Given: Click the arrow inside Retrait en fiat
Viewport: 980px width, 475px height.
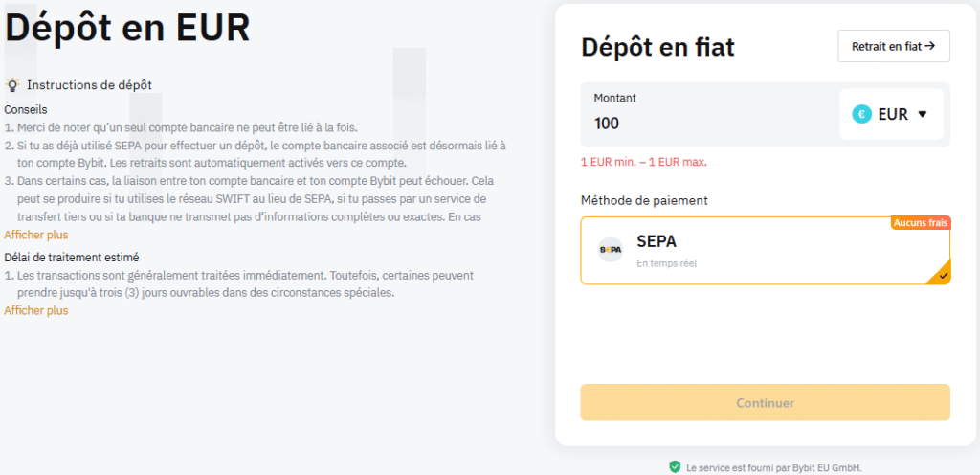Looking at the screenshot, I should tap(929, 46).
